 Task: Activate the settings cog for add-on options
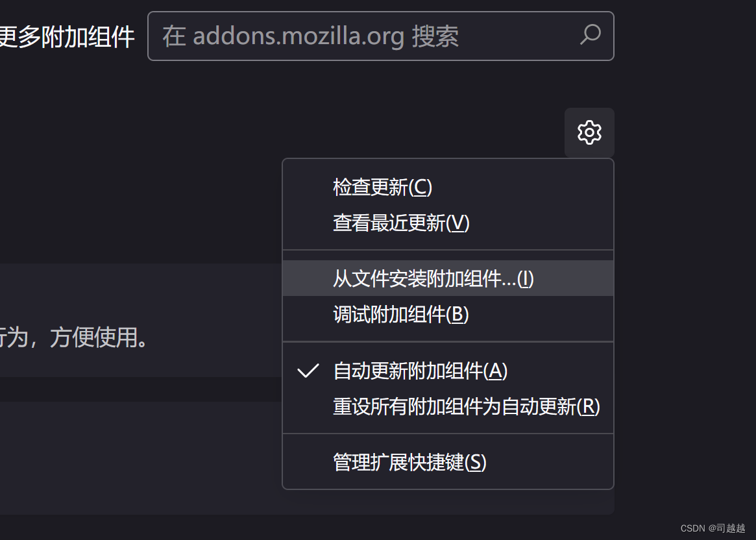pos(589,132)
